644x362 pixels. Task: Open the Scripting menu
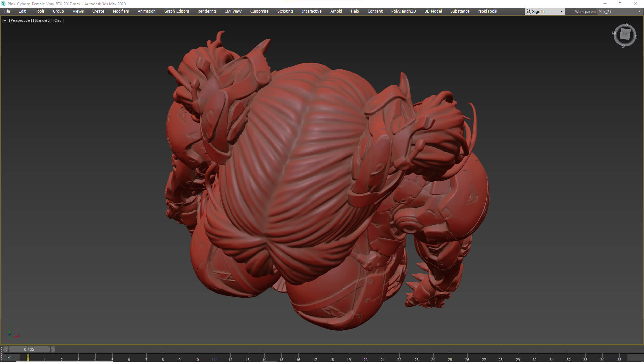tap(285, 11)
